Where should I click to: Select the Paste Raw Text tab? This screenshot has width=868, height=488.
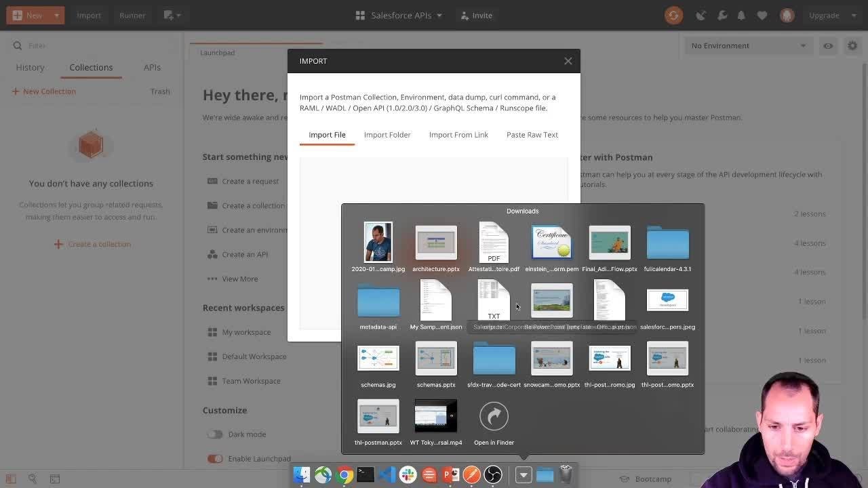tap(532, 134)
